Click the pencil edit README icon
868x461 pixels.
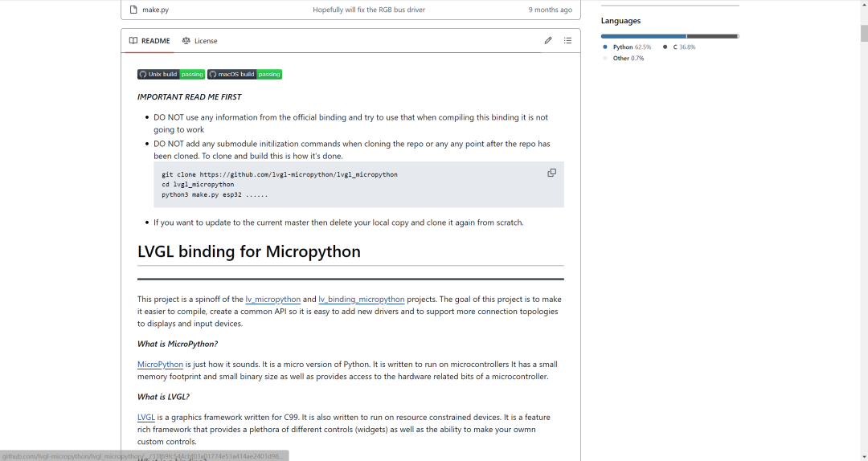point(548,40)
